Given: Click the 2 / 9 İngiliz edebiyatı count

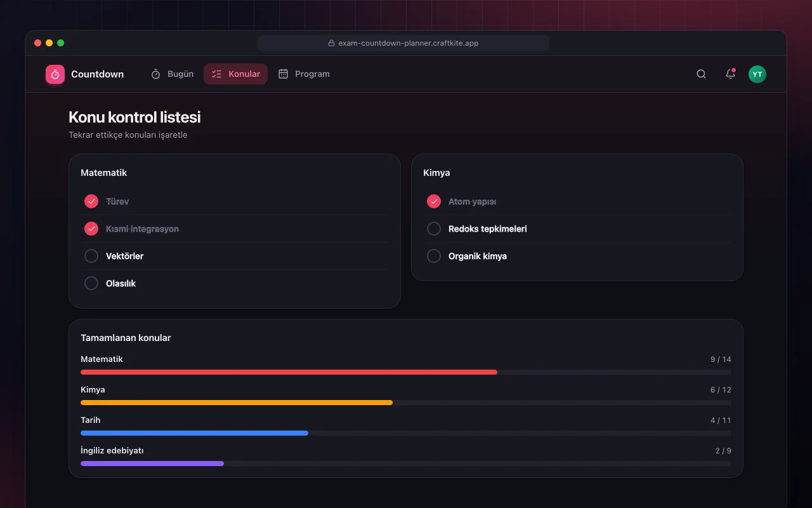Looking at the screenshot, I should [x=723, y=451].
